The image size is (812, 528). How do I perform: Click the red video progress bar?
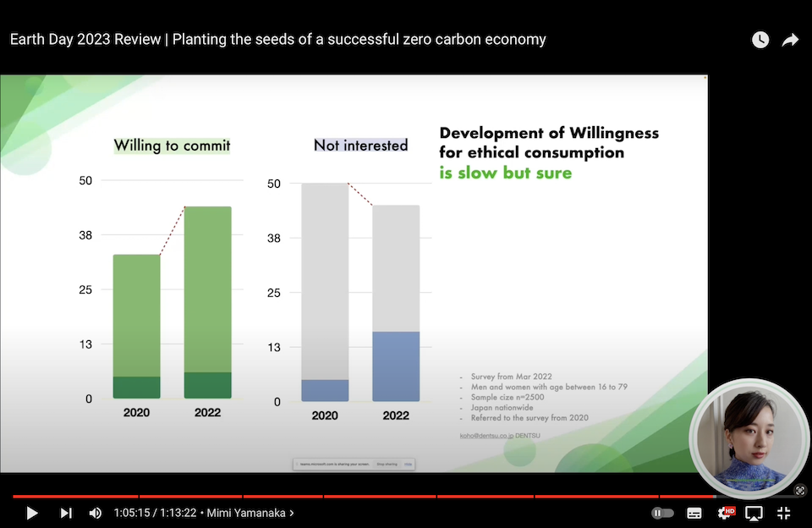pos(338,497)
